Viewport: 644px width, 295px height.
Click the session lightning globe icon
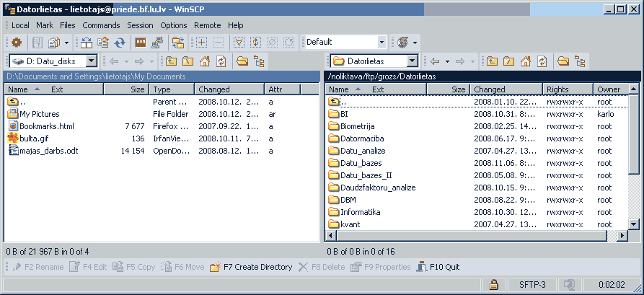[403, 42]
